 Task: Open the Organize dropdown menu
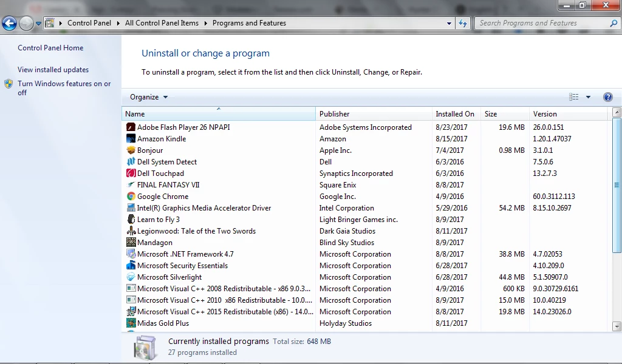pos(149,97)
